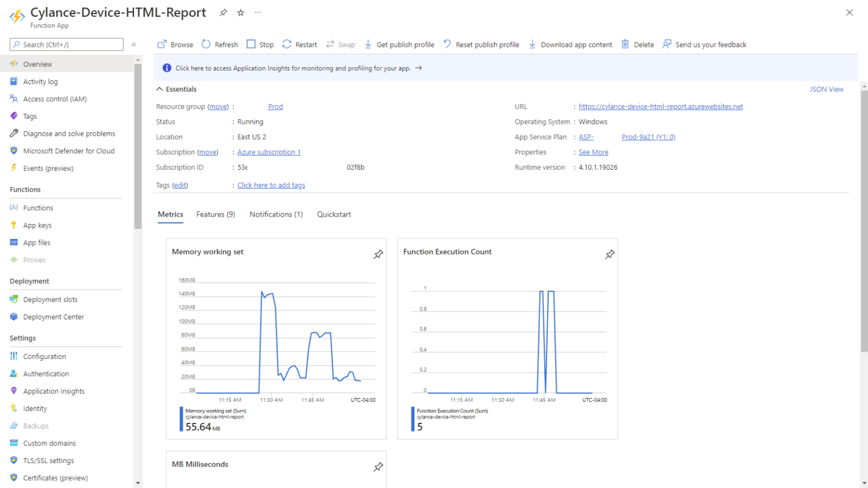The height and width of the screenshot is (488, 868).
Task: Click the resource group move link
Action: 218,107
